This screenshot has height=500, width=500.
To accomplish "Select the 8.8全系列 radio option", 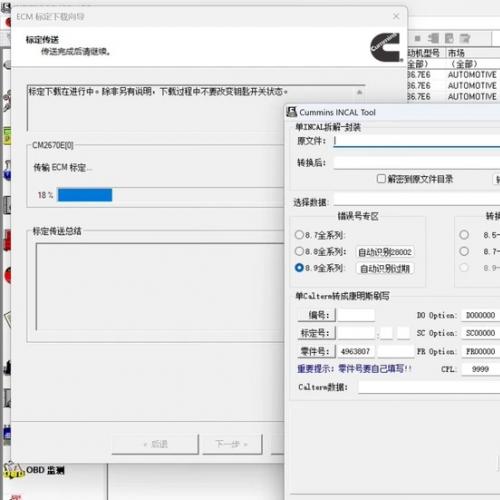I will pyautogui.click(x=299, y=251).
